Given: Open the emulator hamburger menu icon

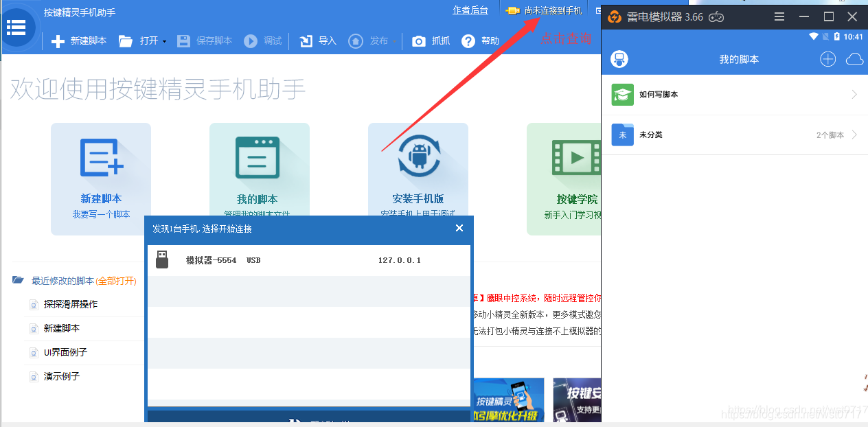Looking at the screenshot, I should (x=779, y=16).
